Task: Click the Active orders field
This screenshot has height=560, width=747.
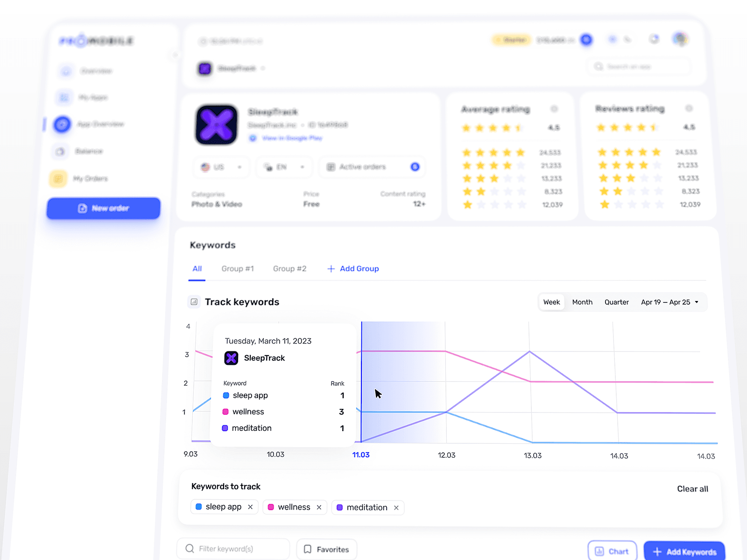Action: click(x=372, y=167)
